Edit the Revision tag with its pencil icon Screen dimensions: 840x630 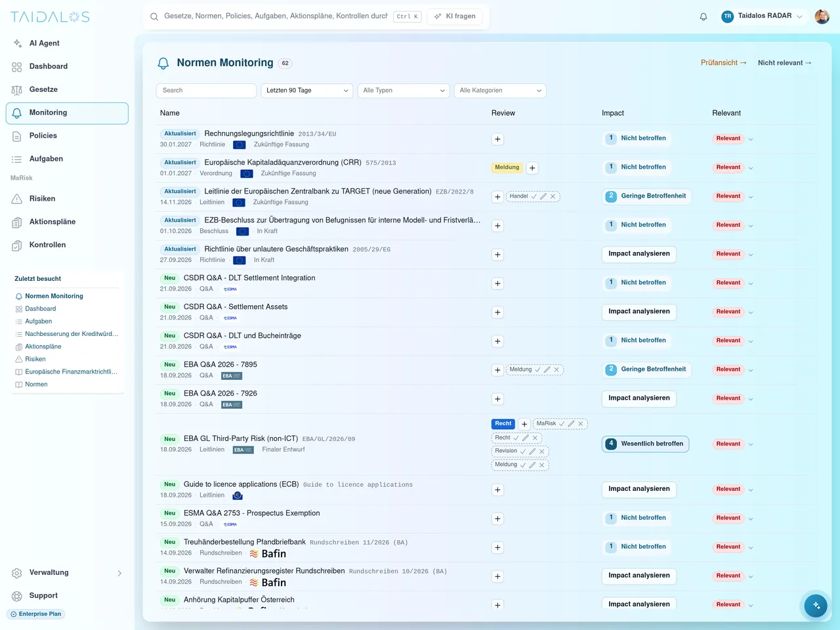[x=532, y=451]
